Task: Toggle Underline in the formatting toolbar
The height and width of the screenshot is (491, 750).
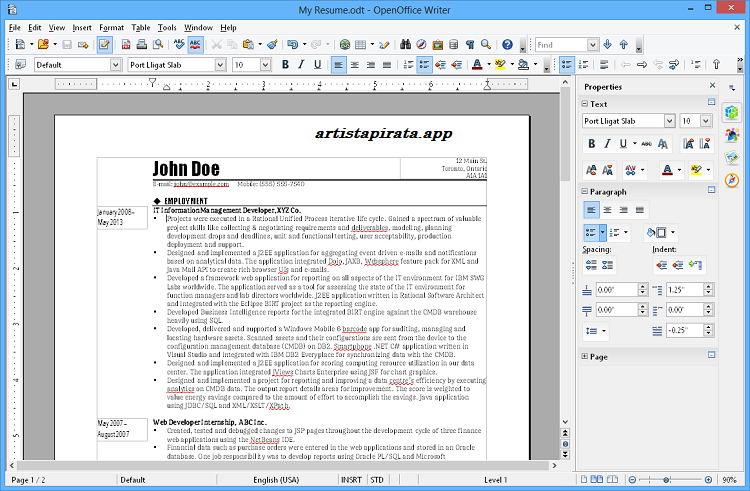Action: click(x=317, y=65)
